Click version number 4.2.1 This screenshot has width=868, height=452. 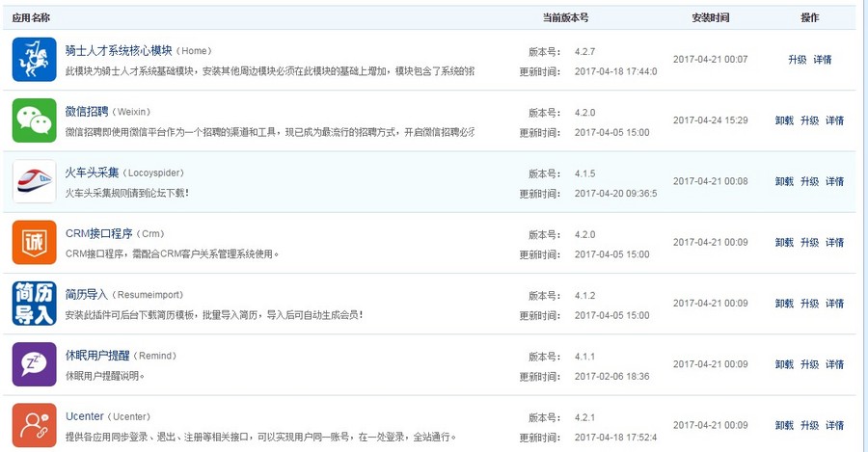click(x=584, y=417)
